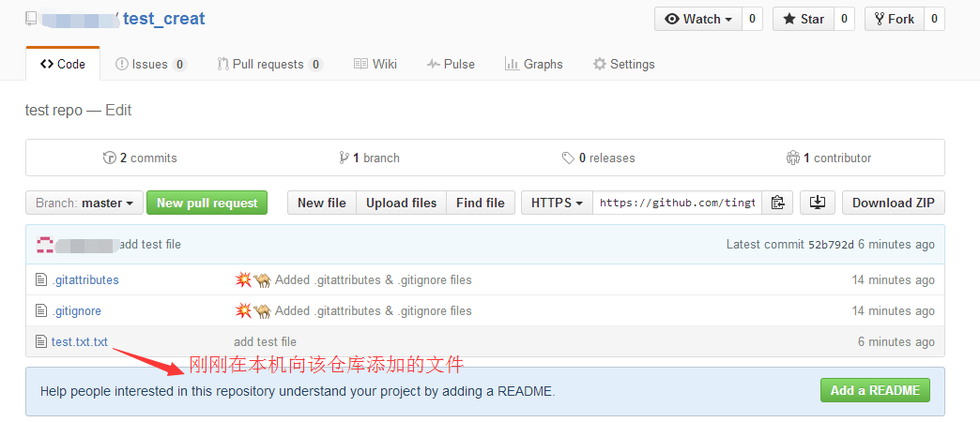Open 'add test file' commit in test.txt.txt row
This screenshot has height=422, width=980.
265,341
